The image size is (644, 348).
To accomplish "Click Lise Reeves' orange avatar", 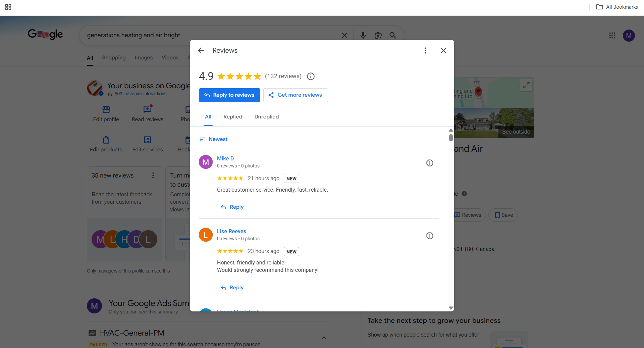I will point(206,235).
